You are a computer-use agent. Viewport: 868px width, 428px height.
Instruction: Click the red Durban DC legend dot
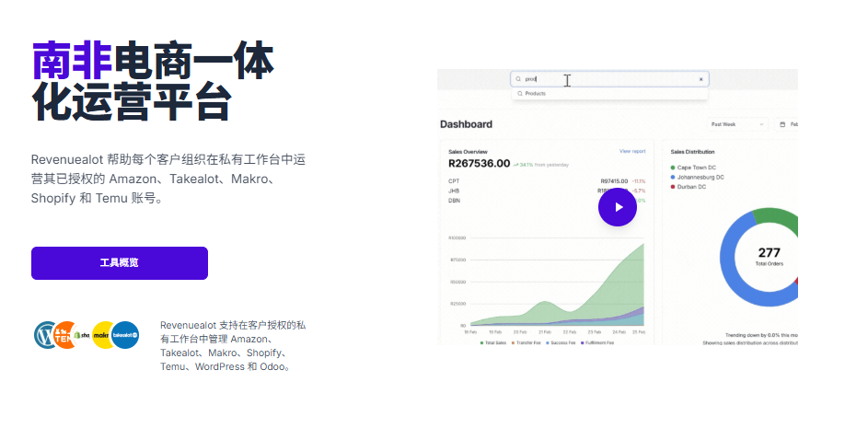[x=673, y=187]
